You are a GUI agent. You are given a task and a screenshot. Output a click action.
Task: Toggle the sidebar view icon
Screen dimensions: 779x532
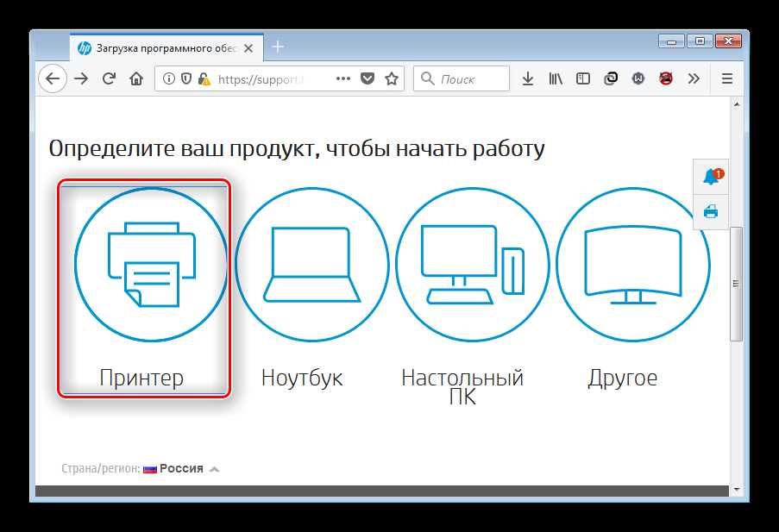point(583,78)
